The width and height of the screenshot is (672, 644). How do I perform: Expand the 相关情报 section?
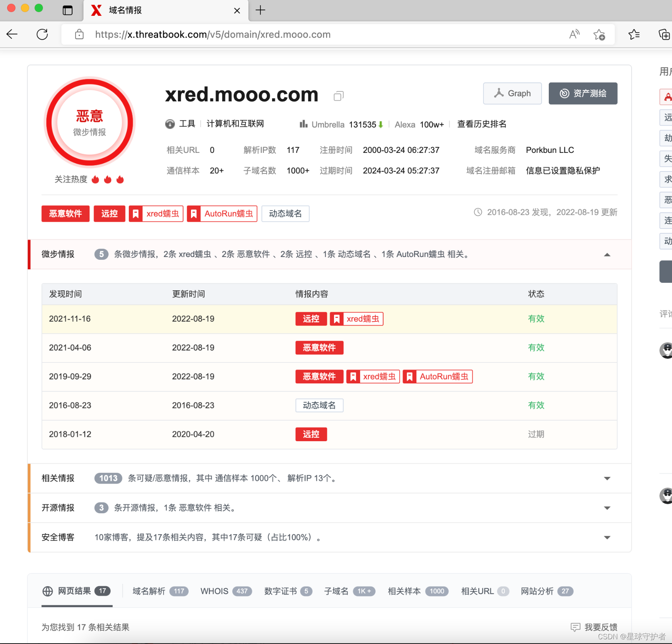(607, 478)
